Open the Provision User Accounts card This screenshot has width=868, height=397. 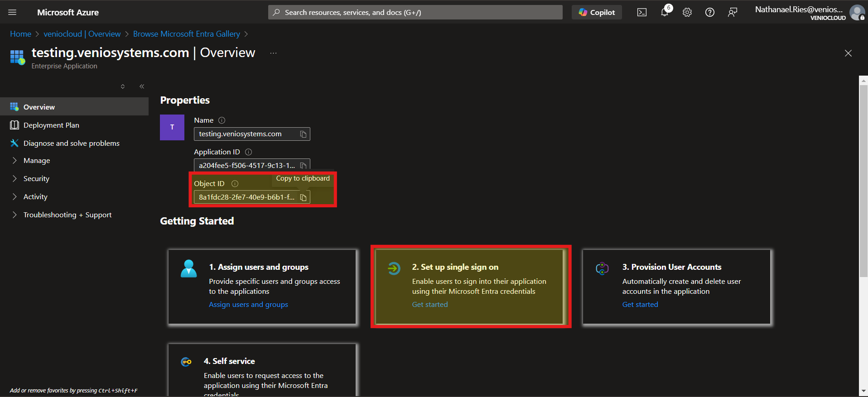(x=676, y=287)
